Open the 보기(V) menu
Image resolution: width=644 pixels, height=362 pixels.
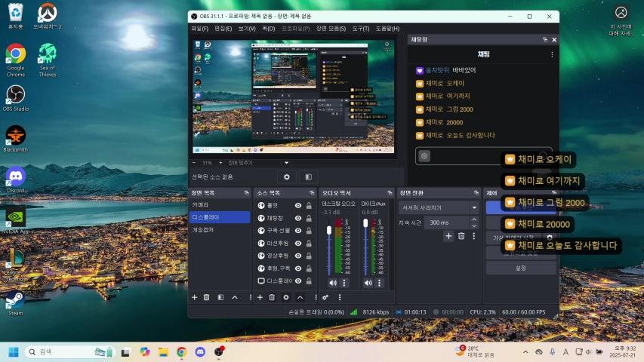coord(247,29)
